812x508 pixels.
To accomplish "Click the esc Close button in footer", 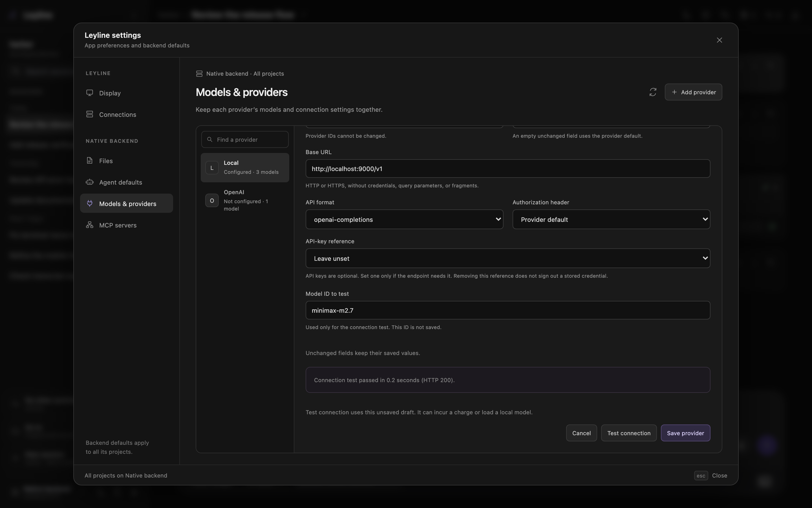I will coord(710,476).
